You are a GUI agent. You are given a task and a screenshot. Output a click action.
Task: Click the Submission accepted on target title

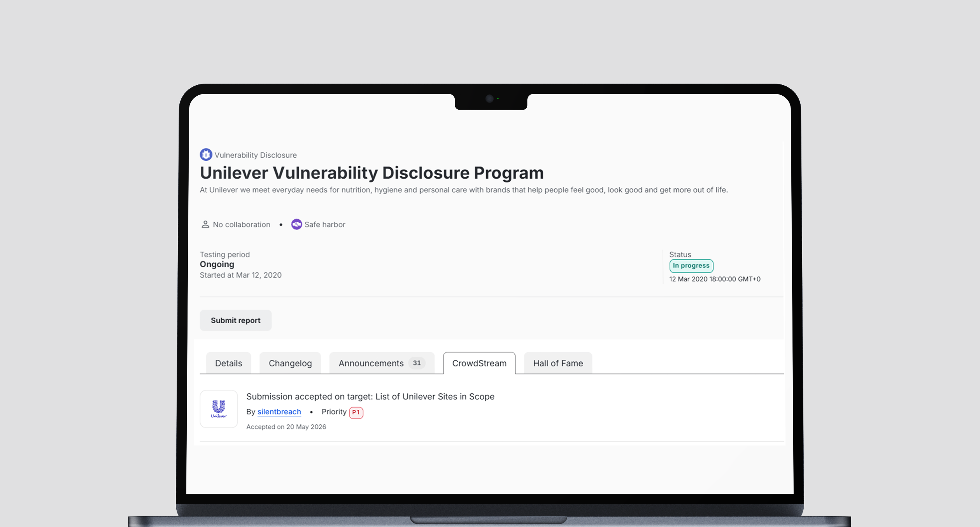370,396
